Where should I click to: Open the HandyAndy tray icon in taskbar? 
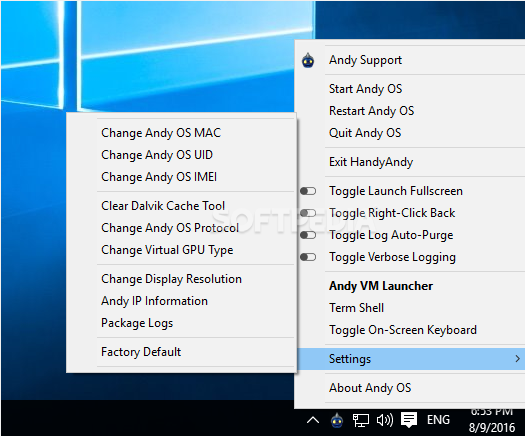pyautogui.click(x=337, y=420)
